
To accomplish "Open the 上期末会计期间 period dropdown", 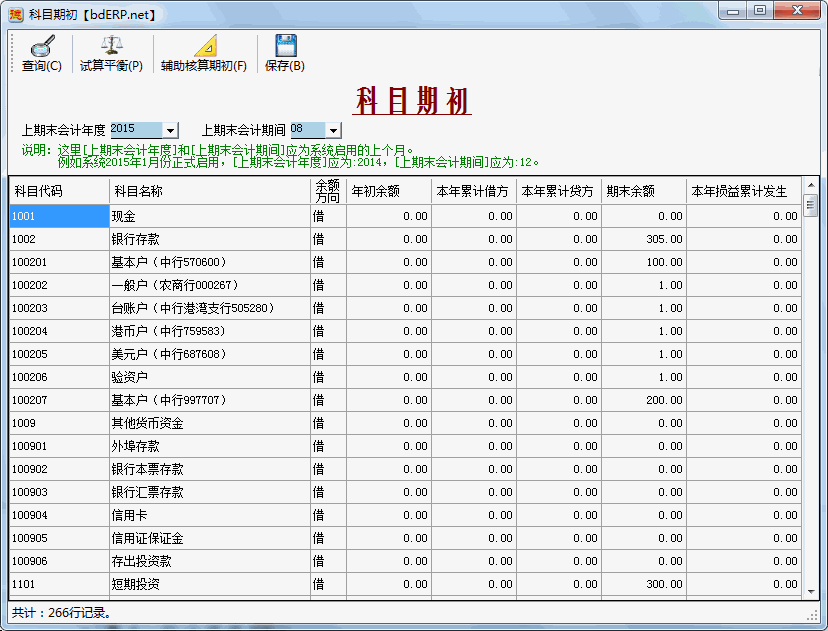I will point(332,130).
